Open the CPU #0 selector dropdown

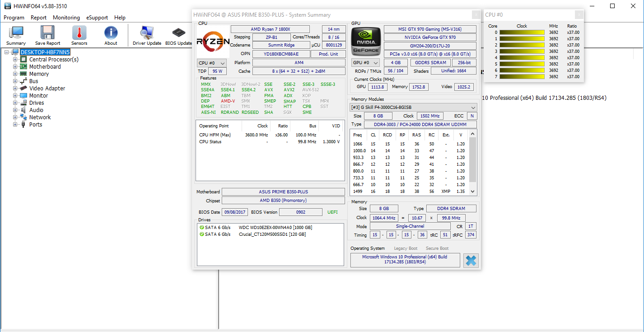[212, 63]
